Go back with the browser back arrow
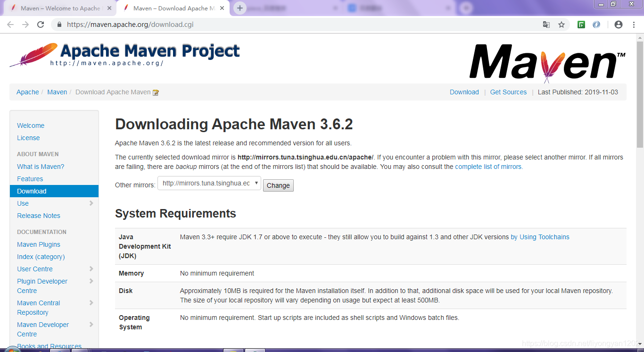The width and height of the screenshot is (644, 352). [x=10, y=25]
